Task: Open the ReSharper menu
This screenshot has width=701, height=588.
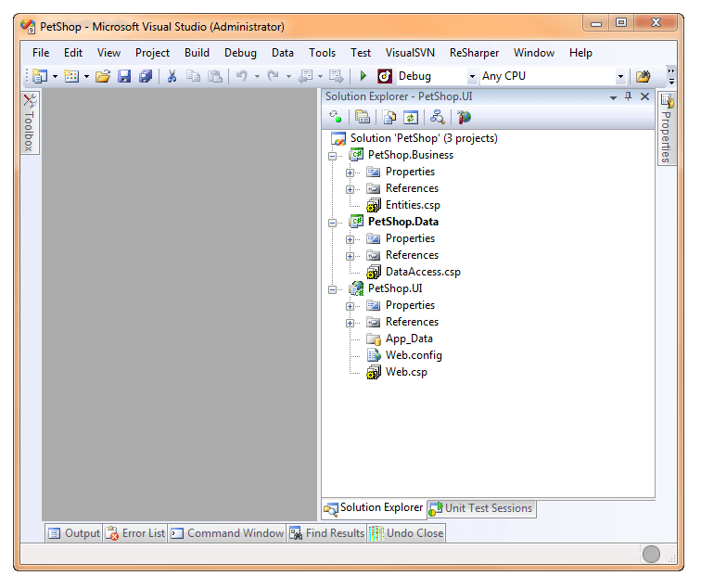Action: click(x=474, y=53)
